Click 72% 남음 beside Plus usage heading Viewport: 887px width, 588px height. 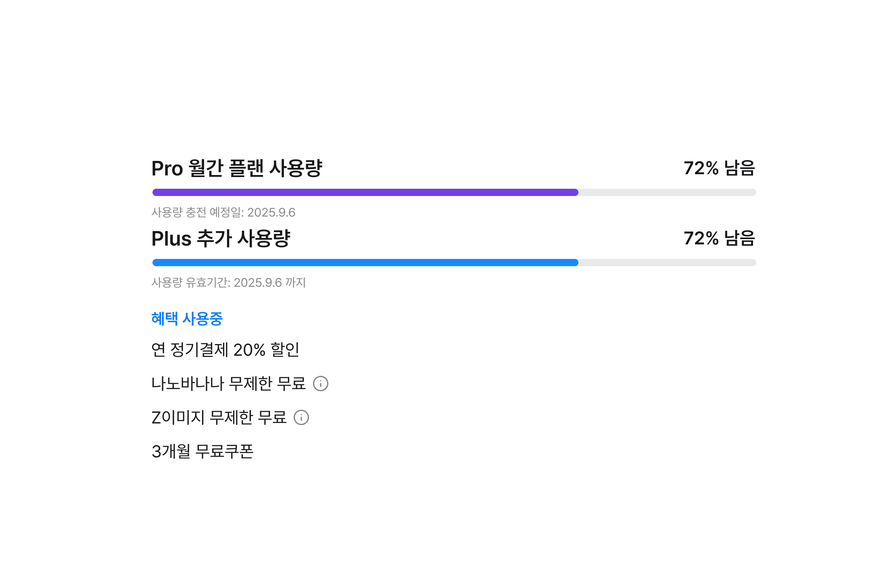pos(719,238)
